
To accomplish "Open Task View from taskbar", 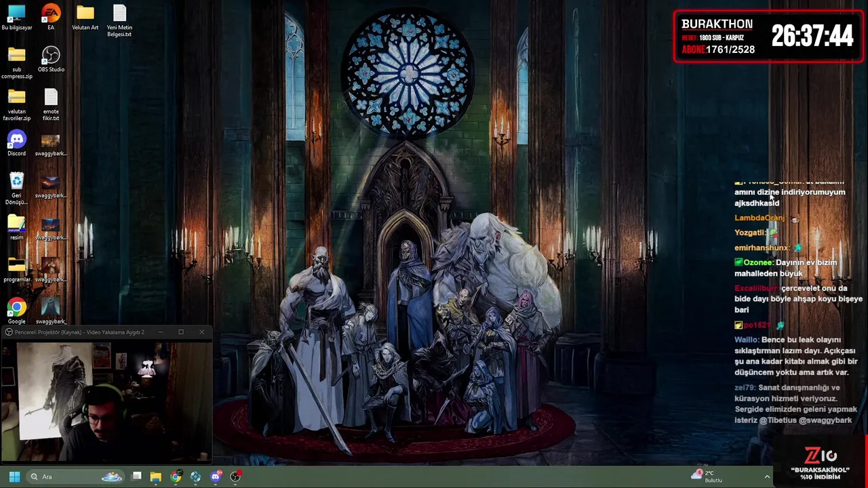I will (136, 476).
